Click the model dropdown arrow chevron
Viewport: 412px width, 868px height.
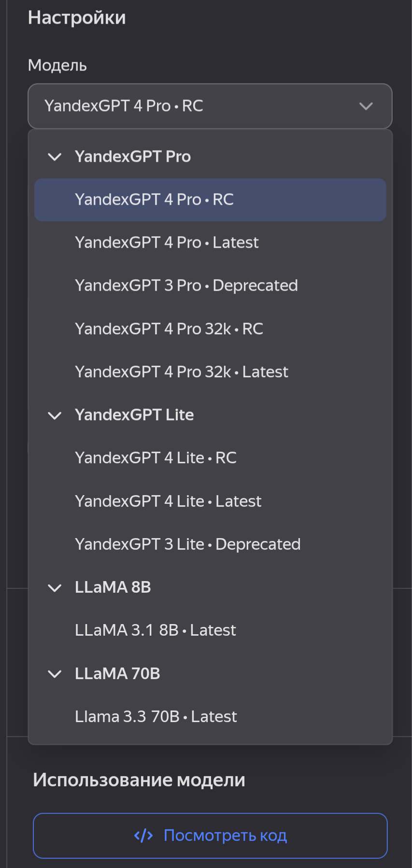[x=366, y=106]
